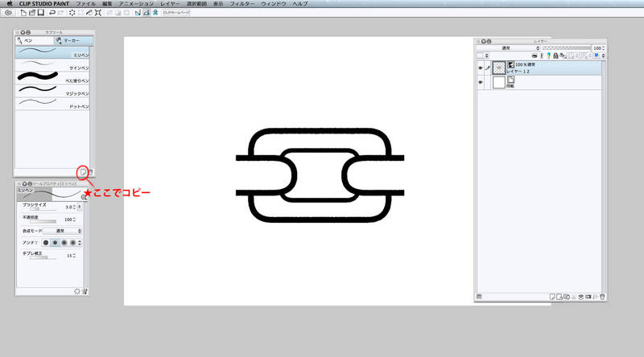Toggle lock transparent pixels icon

[563, 55]
